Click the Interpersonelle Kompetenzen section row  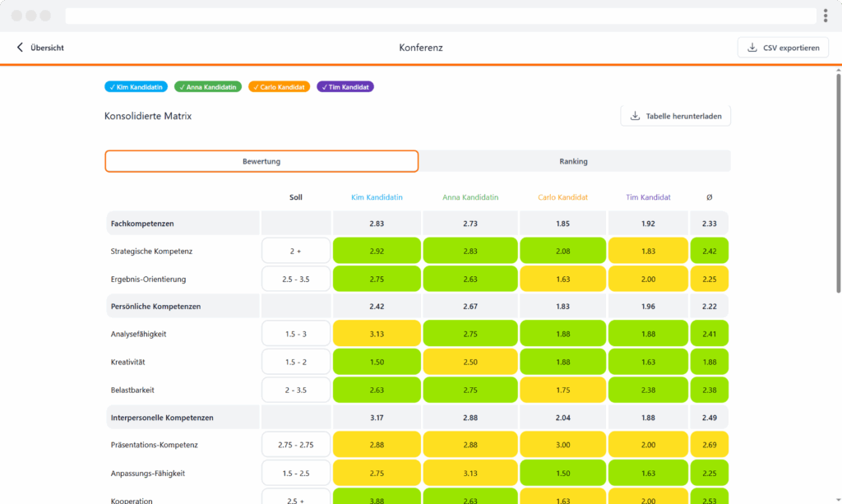point(183,418)
